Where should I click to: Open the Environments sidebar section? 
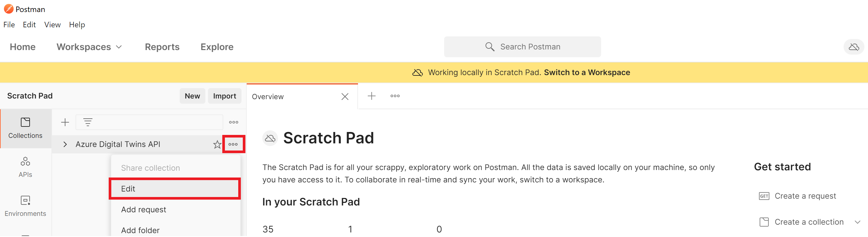pyautogui.click(x=25, y=206)
